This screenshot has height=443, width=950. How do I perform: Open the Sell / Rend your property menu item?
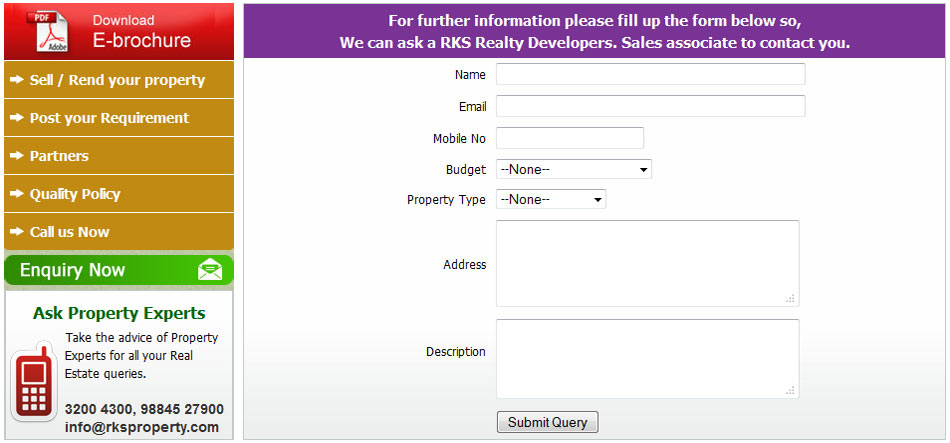pyautogui.click(x=119, y=80)
